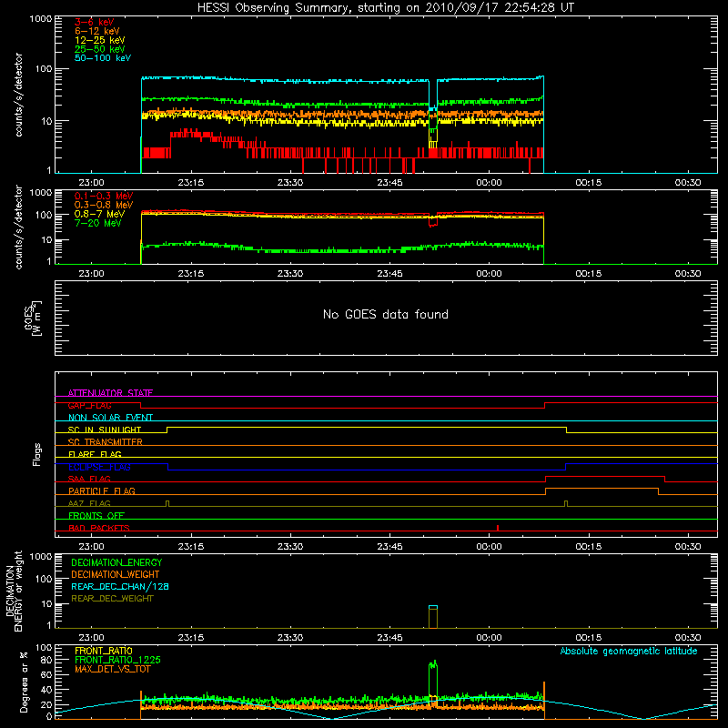728x728 pixels.
Task: Click the MAX_DET_VS_TOT legend label
Action: (113, 669)
